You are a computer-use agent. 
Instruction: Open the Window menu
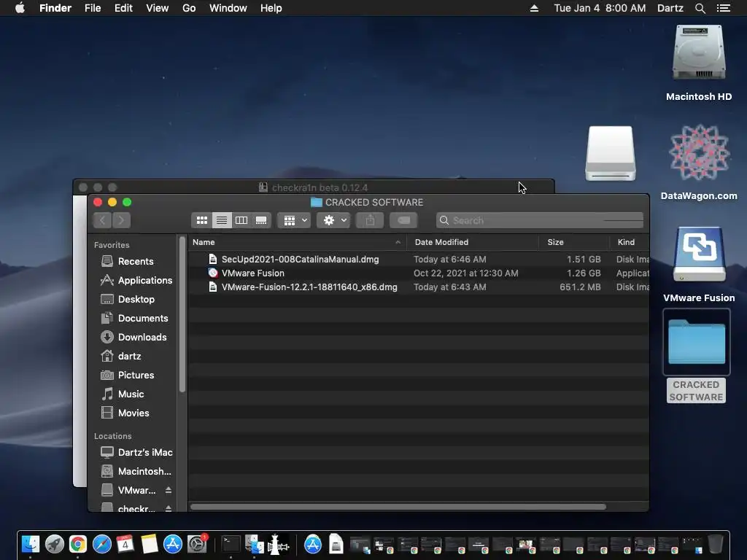click(x=228, y=8)
